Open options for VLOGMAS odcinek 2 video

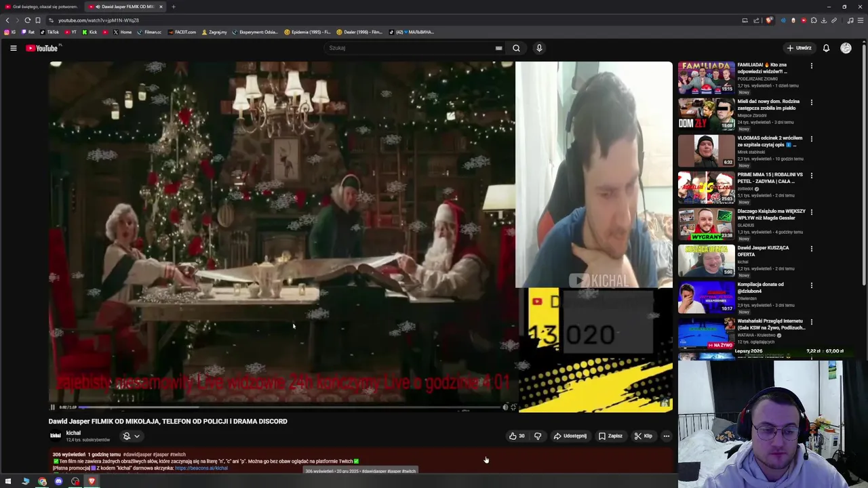coord(811,139)
